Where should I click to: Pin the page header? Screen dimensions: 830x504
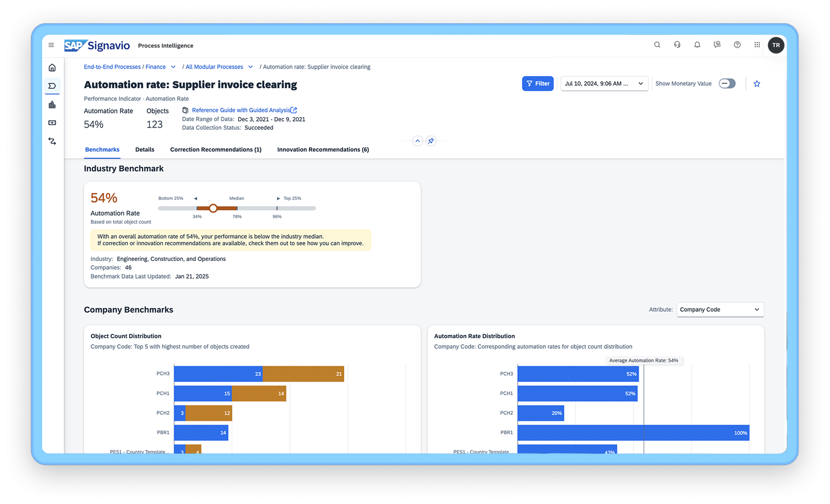[431, 141]
